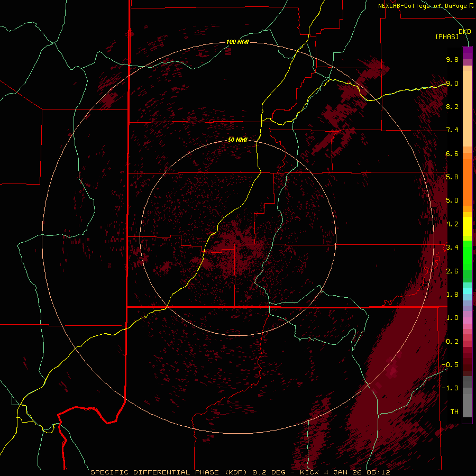Pick the purple top segment of color bar

pyautogui.click(x=467, y=53)
